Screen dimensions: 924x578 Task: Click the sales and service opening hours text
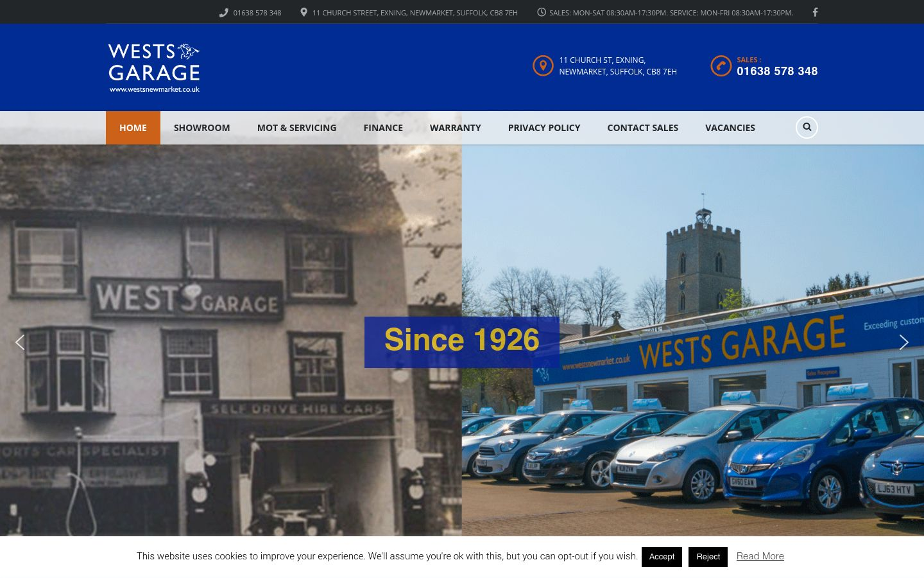pos(671,13)
